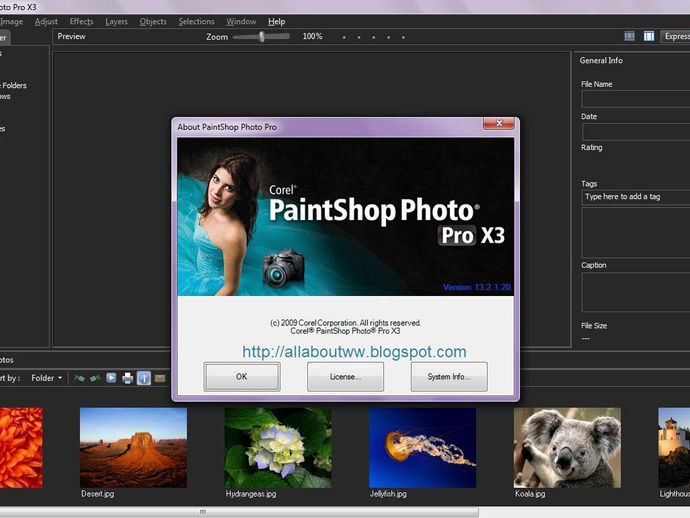Open the Sort by Folder dropdown

(47, 378)
